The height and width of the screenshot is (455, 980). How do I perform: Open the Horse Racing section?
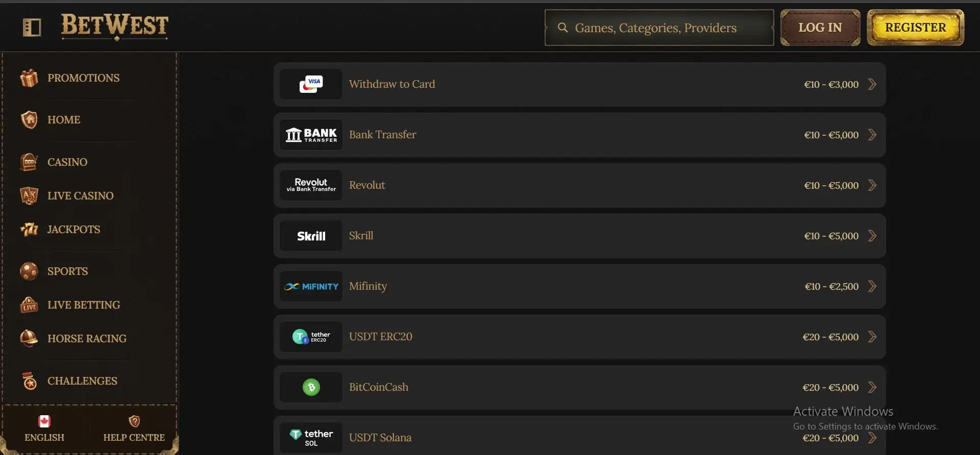pyautogui.click(x=87, y=339)
